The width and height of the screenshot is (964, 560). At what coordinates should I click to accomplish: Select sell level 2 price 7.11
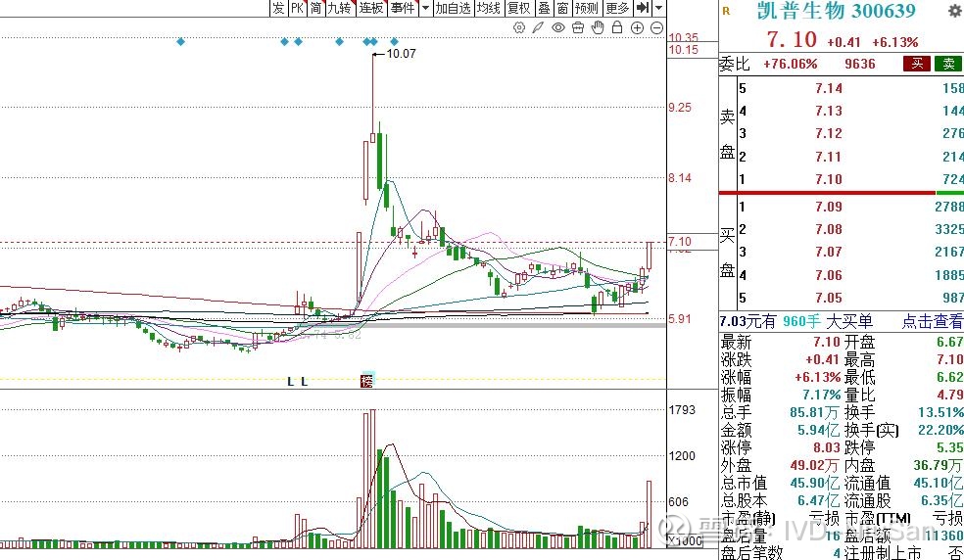point(828,157)
